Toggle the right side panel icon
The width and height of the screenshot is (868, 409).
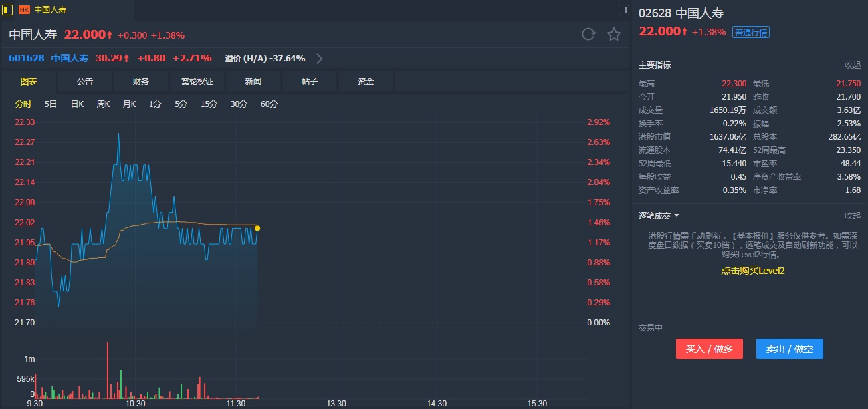click(x=623, y=10)
